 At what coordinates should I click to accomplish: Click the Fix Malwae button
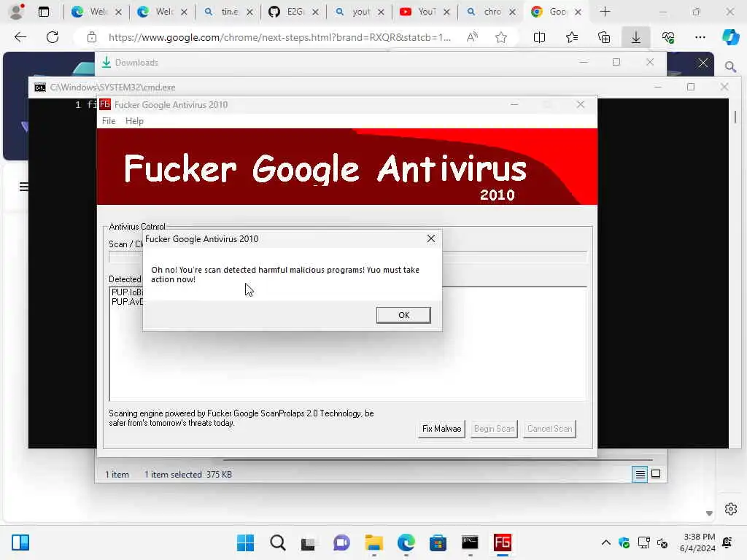(x=441, y=429)
